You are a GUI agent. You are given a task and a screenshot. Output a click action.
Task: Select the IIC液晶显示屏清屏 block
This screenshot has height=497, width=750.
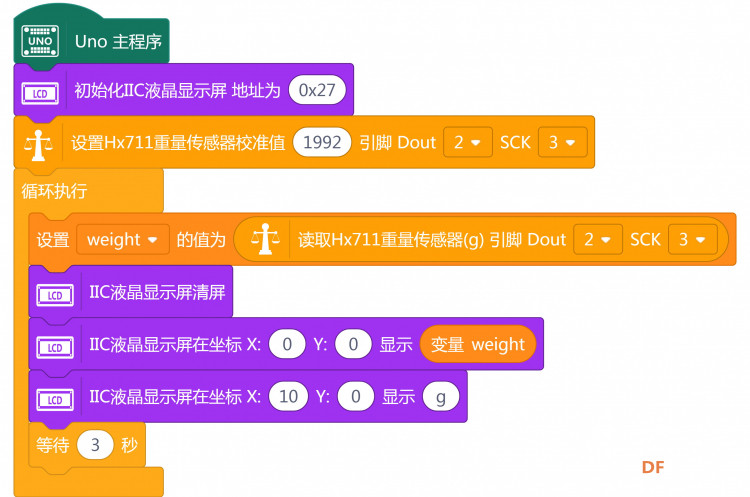tap(131, 292)
